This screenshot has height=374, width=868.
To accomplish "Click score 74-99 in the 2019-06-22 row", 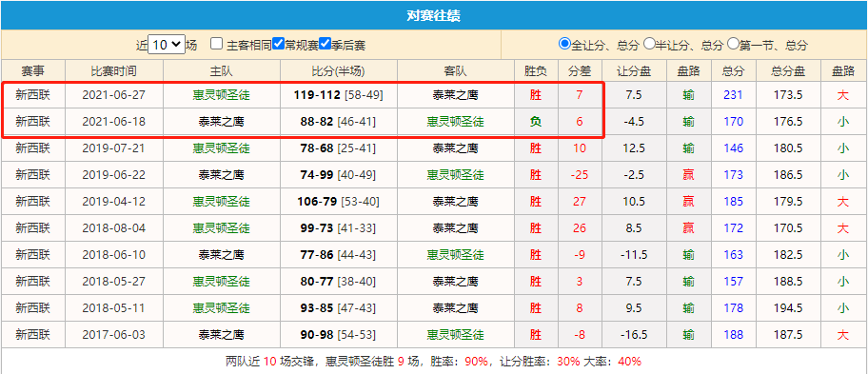I will (317, 175).
